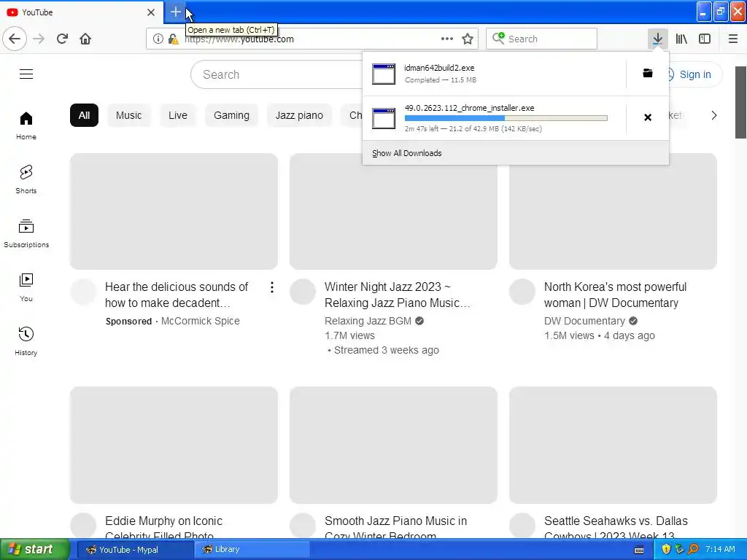Image resolution: width=747 pixels, height=560 pixels.
Task: Open the Windows start menu
Action: point(35,549)
